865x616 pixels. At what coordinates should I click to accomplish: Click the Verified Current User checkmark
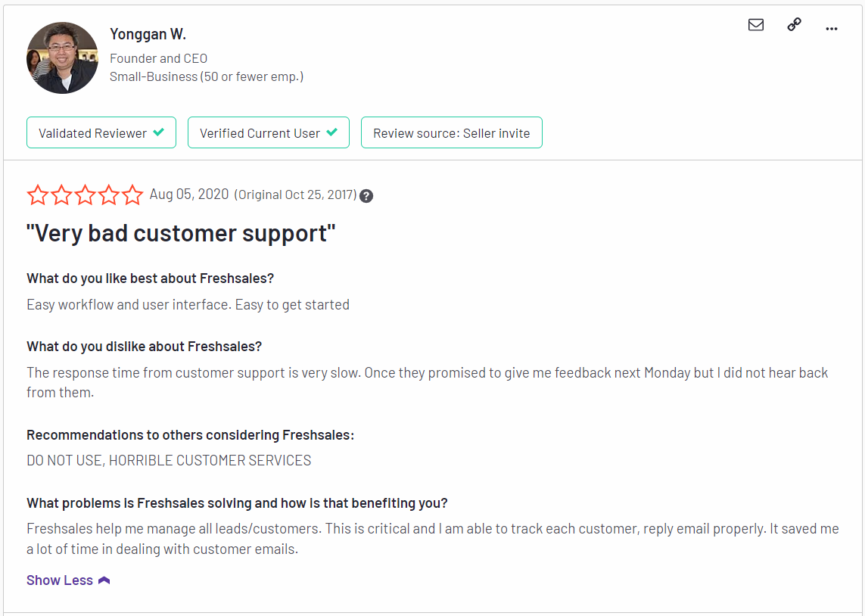point(331,132)
